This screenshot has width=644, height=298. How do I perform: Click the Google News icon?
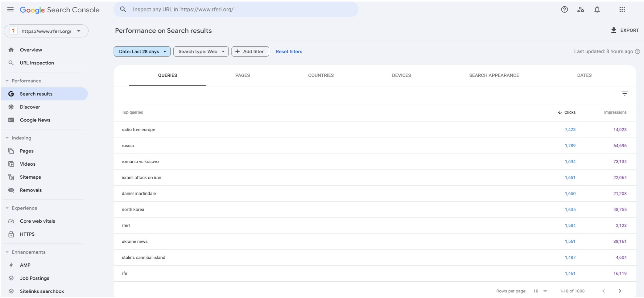pos(11,120)
